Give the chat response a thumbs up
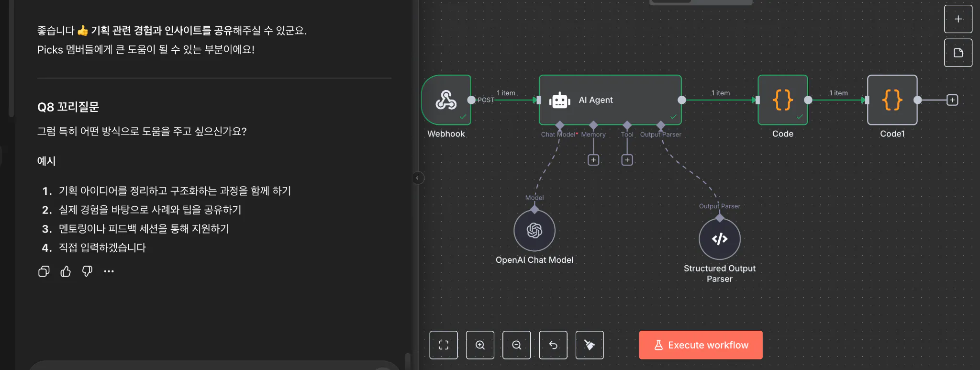Screen dimensions: 980x370 66,271
